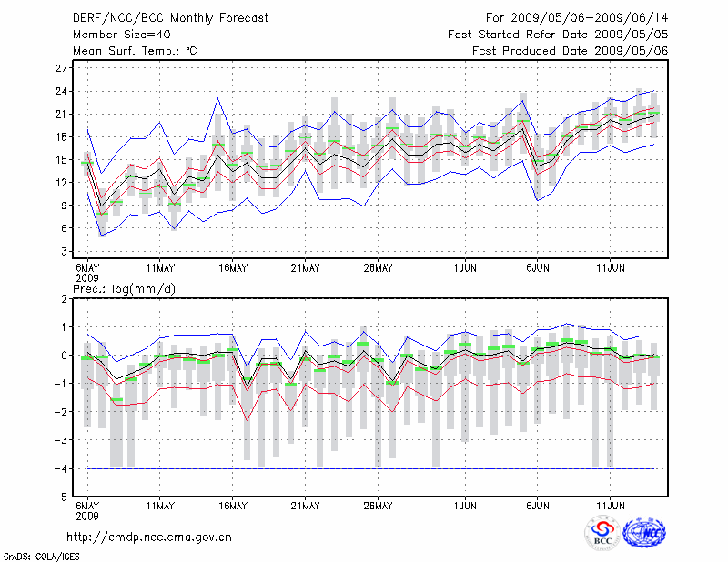
Task: Select 26MAY on the precipitation chart axis
Action: [x=378, y=505]
